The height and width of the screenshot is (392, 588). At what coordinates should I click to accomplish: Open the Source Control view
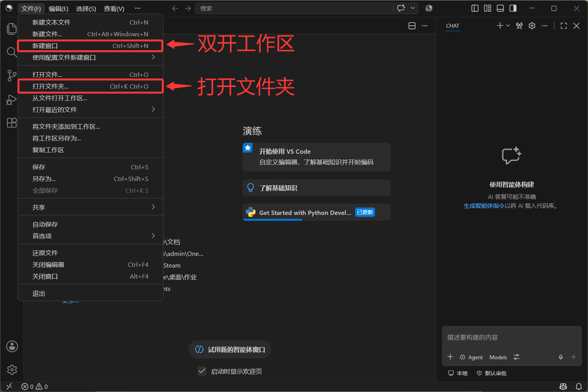pyautogui.click(x=12, y=76)
